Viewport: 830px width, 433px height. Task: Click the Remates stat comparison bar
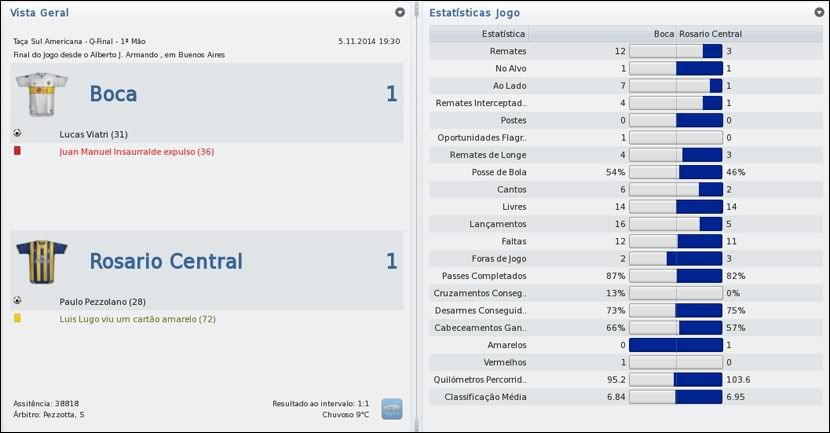676,50
